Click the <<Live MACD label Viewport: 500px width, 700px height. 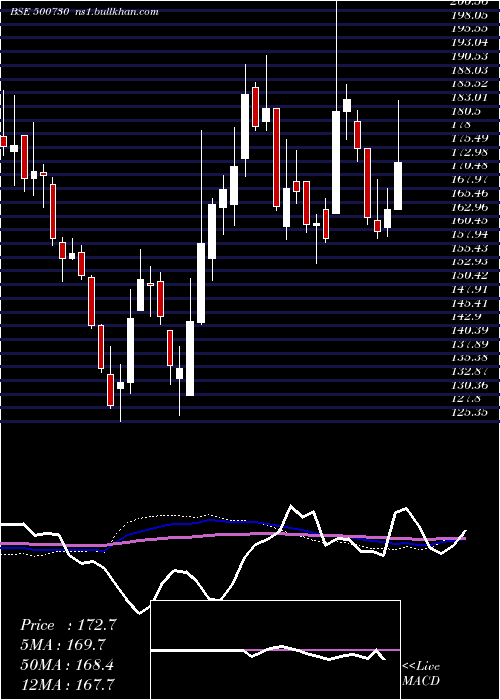(x=421, y=674)
